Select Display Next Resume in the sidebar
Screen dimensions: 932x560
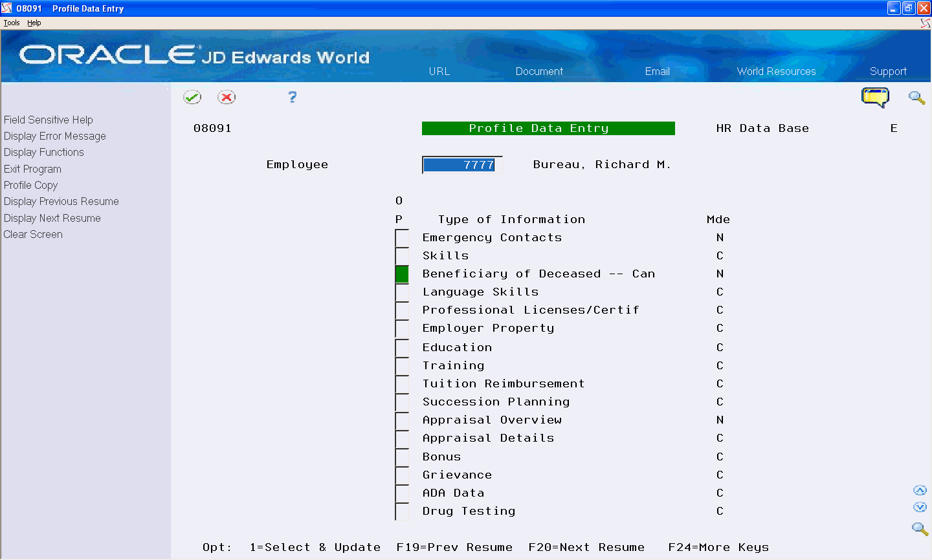(52, 218)
